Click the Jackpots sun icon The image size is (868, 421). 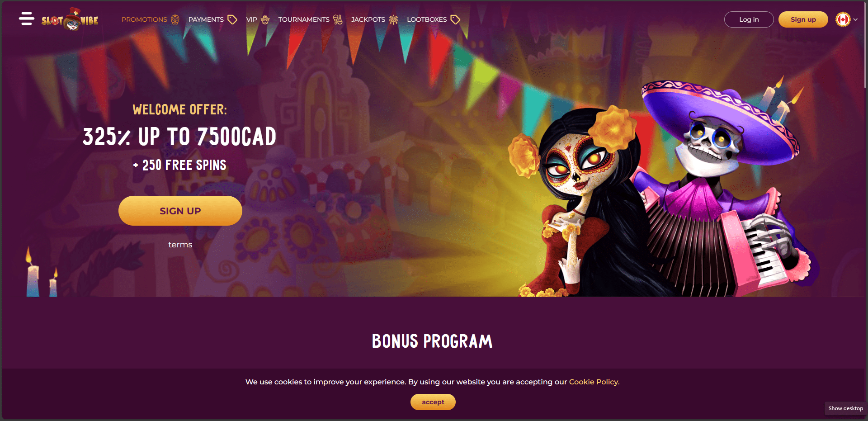pyautogui.click(x=394, y=19)
